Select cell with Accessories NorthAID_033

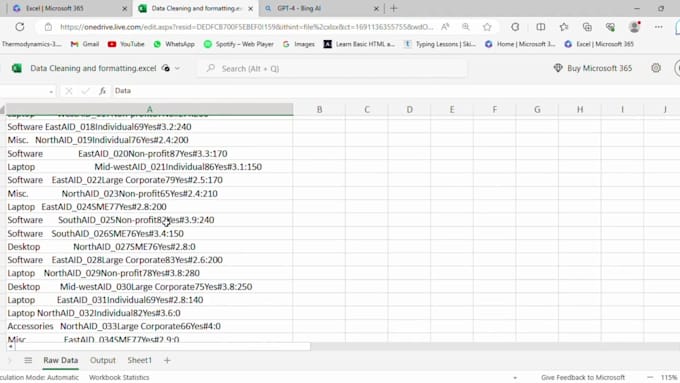(150, 326)
